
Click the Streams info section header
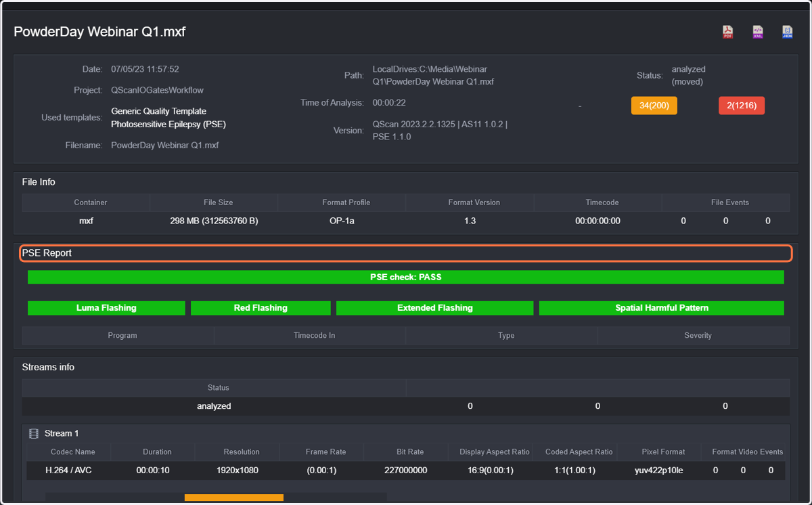click(x=48, y=367)
